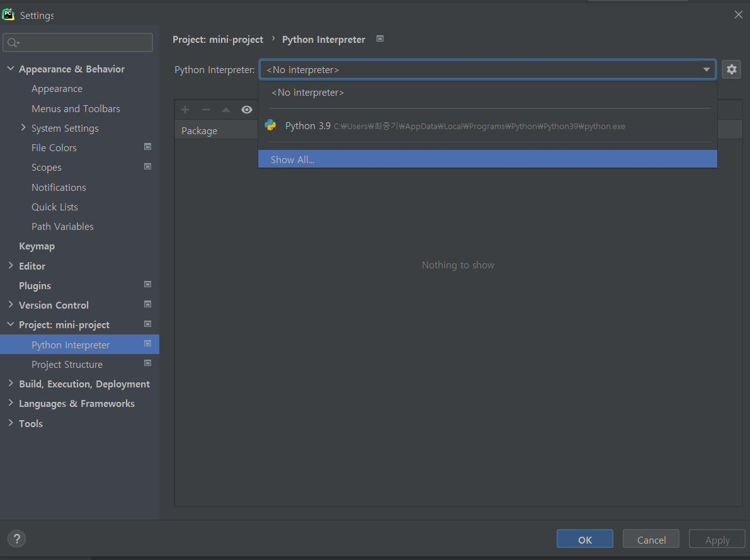The height and width of the screenshot is (560, 750).
Task: Click the Python logo icon in interpreter list
Action: pos(270,125)
